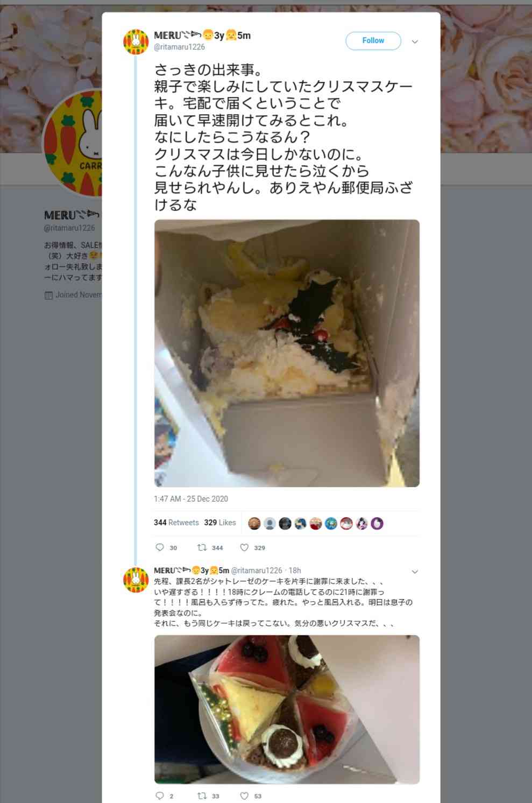Image resolution: width=532 pixels, height=803 pixels.
Task: Expand the options arrow on second tweet
Action: click(415, 572)
